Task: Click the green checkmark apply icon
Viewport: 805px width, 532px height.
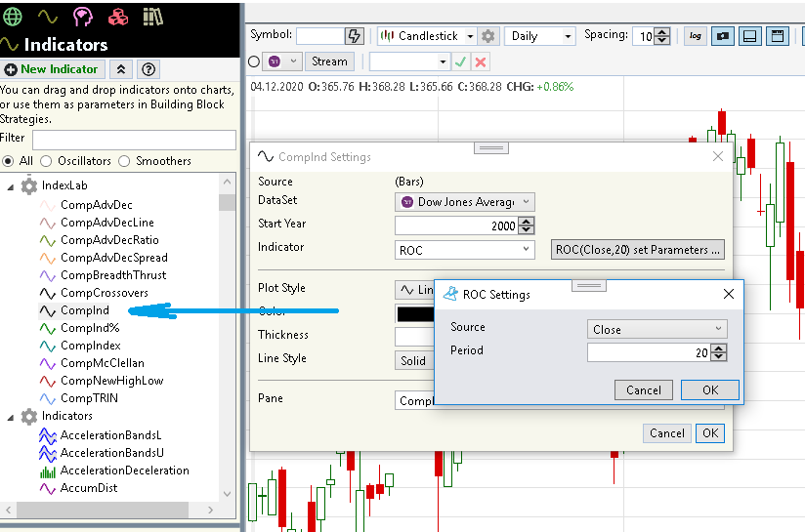Action: tap(460, 62)
